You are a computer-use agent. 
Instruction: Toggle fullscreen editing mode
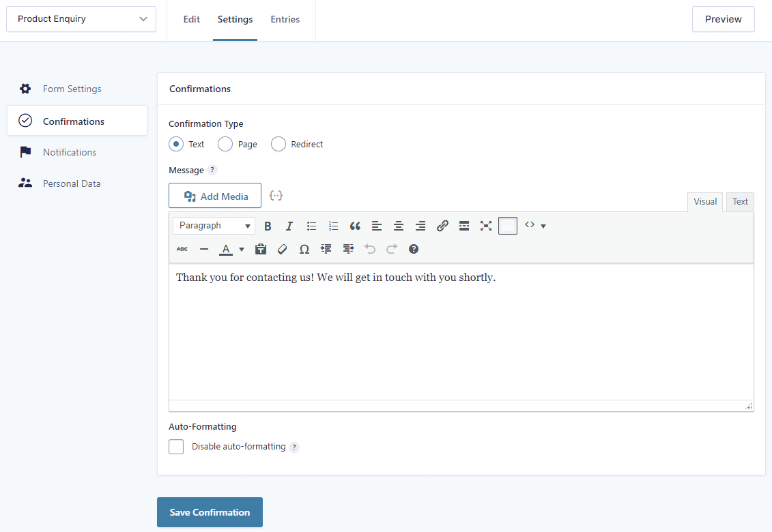pos(485,225)
